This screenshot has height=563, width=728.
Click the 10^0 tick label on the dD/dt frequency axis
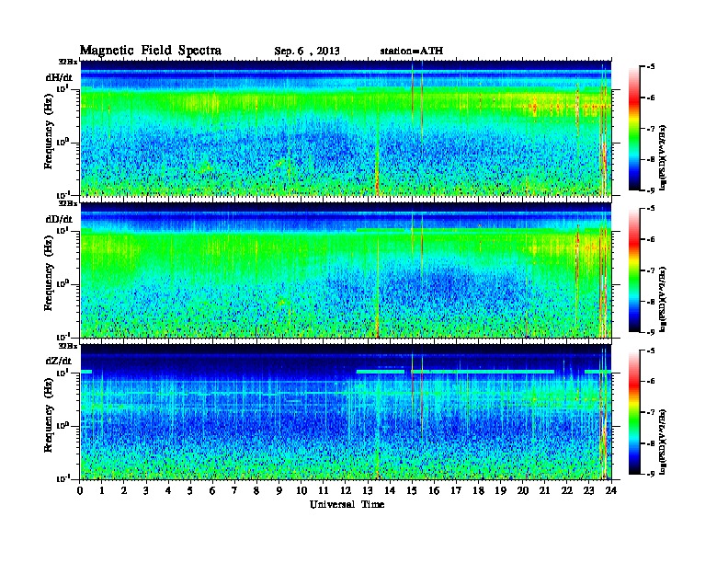[x=63, y=284]
